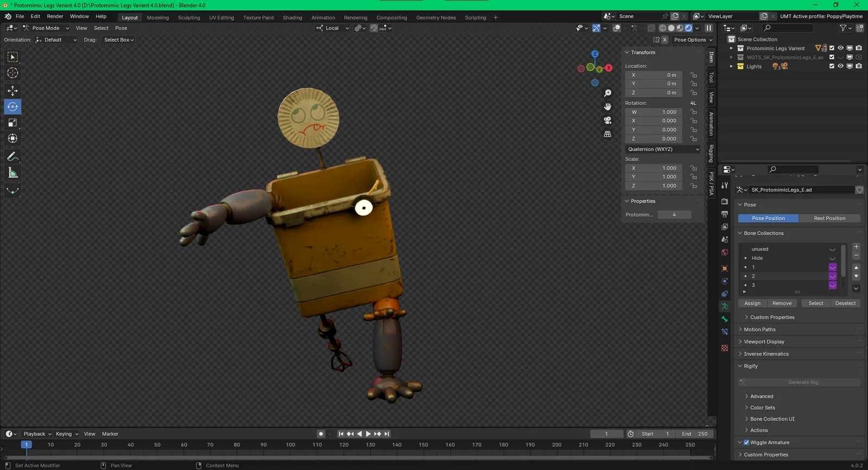Select the Breakdowner pose tool
Image resolution: width=868 pixels, height=470 pixels.
click(x=12, y=190)
